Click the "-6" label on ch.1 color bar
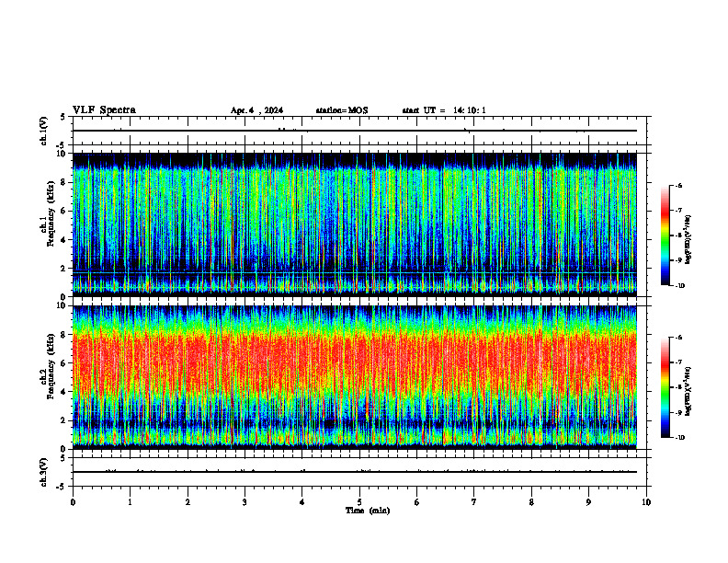 [678, 186]
